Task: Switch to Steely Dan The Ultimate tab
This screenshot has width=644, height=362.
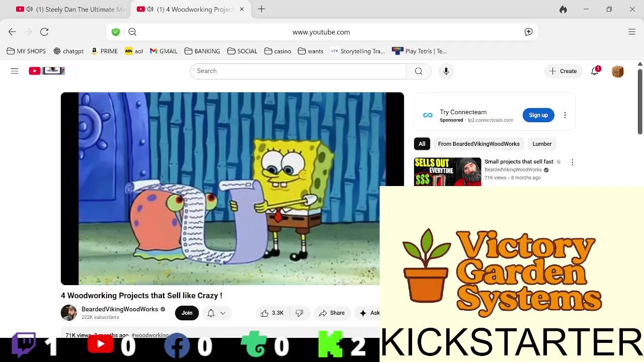Action: [70, 9]
